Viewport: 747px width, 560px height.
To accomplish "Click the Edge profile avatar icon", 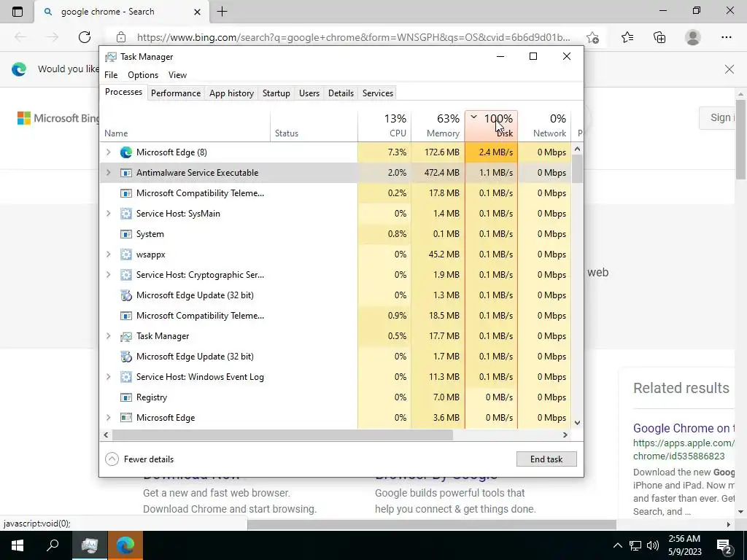I will (x=693, y=37).
